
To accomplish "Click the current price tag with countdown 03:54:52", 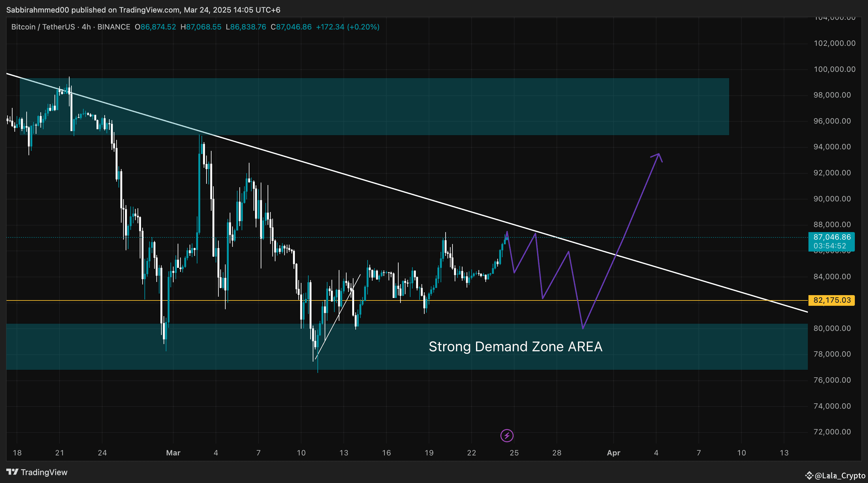I will click(x=831, y=242).
